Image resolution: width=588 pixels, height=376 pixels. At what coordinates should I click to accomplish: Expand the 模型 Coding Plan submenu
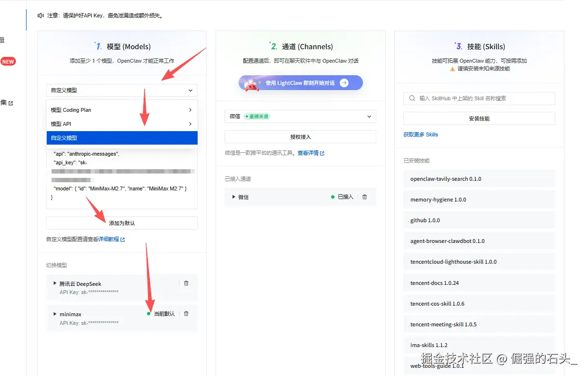pos(122,110)
